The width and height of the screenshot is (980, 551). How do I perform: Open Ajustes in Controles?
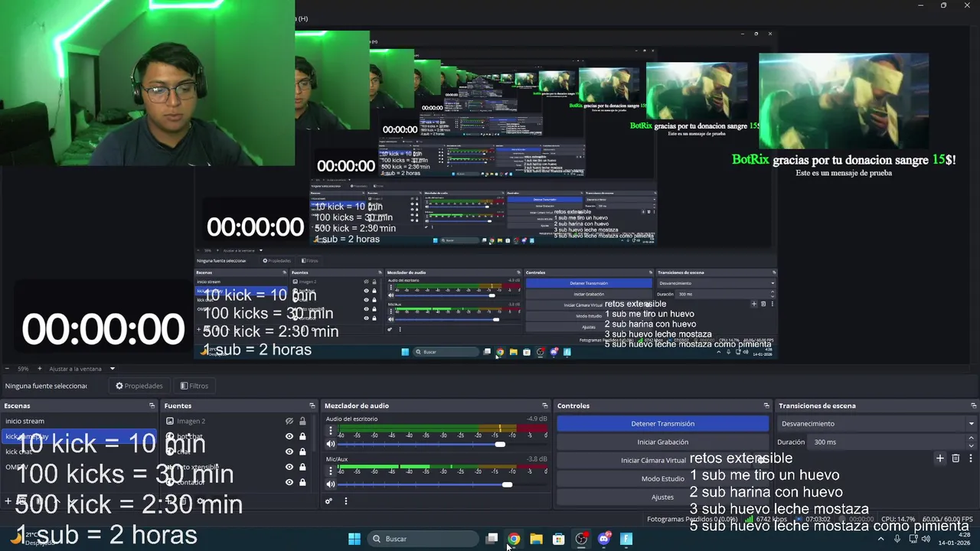point(663,497)
